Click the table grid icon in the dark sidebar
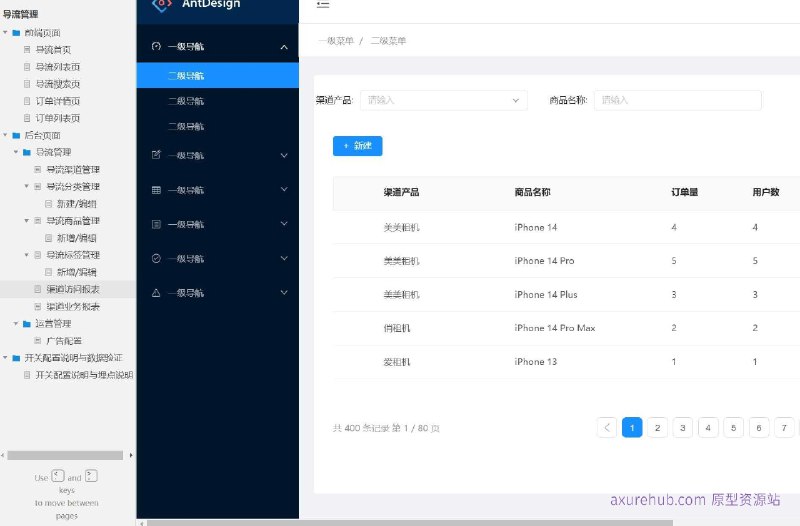Screen dimensions: 800x526 click(x=156, y=190)
